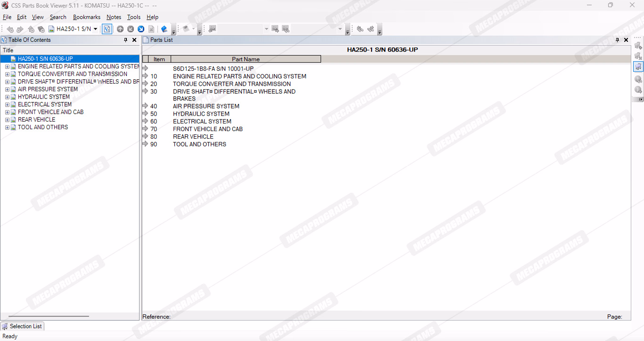Click arrow icon next to HYDRAULIC SYSTEM row
The height and width of the screenshot is (341, 644).
(145, 114)
